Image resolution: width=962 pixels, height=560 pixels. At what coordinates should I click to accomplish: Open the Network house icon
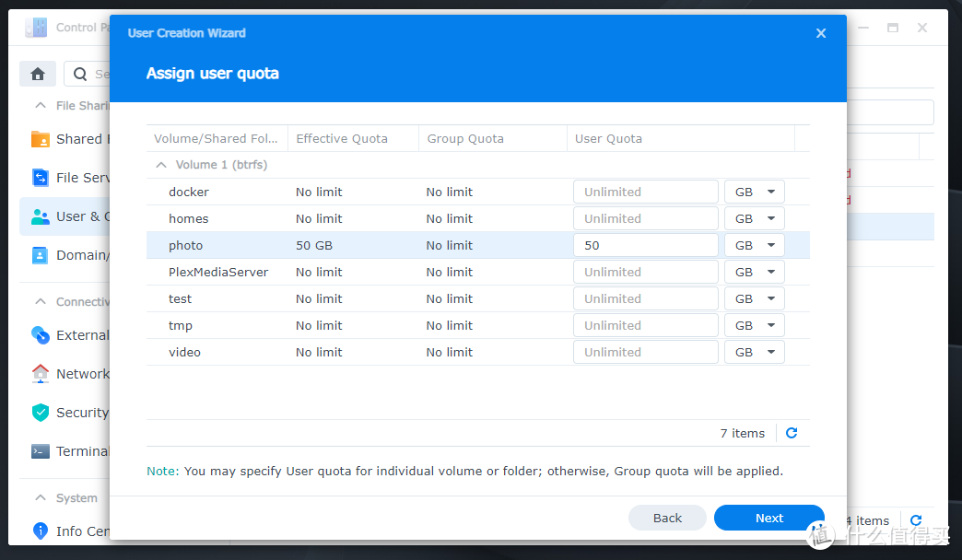tap(41, 374)
